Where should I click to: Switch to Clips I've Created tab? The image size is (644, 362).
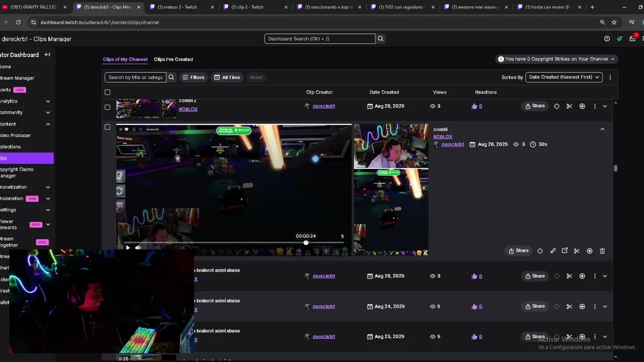tap(174, 59)
